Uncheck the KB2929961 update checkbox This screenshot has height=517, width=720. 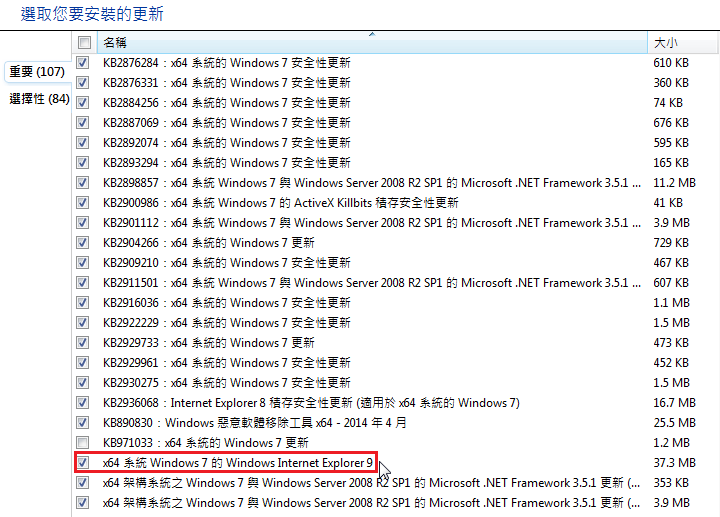83,363
